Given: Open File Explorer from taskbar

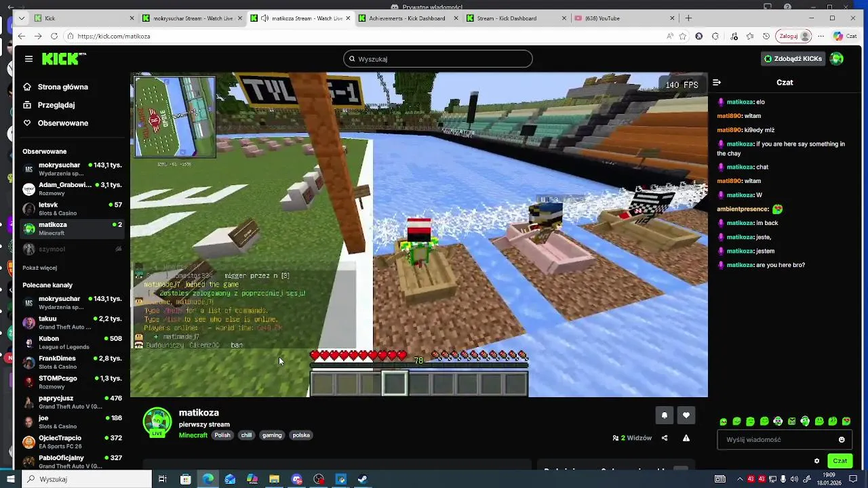Looking at the screenshot, I should pyautogui.click(x=274, y=479).
